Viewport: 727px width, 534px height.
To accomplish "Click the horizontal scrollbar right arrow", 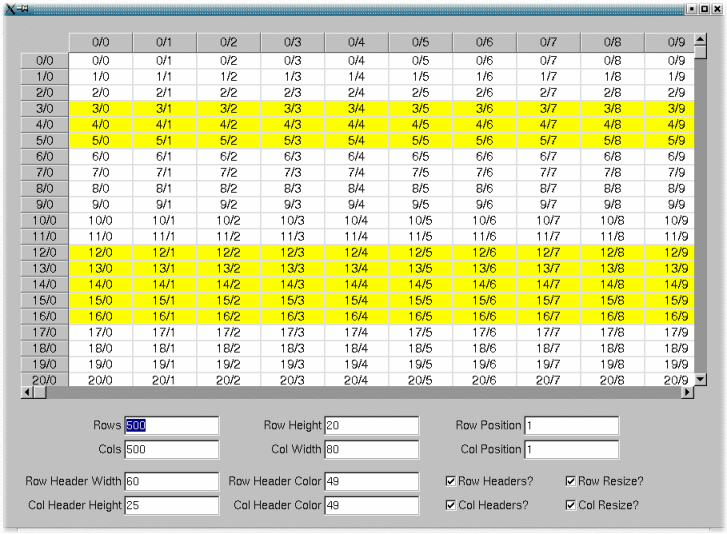I will [686, 393].
